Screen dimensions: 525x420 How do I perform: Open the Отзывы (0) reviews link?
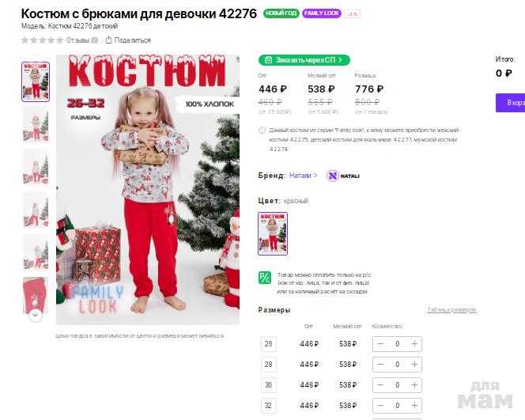pyautogui.click(x=82, y=40)
